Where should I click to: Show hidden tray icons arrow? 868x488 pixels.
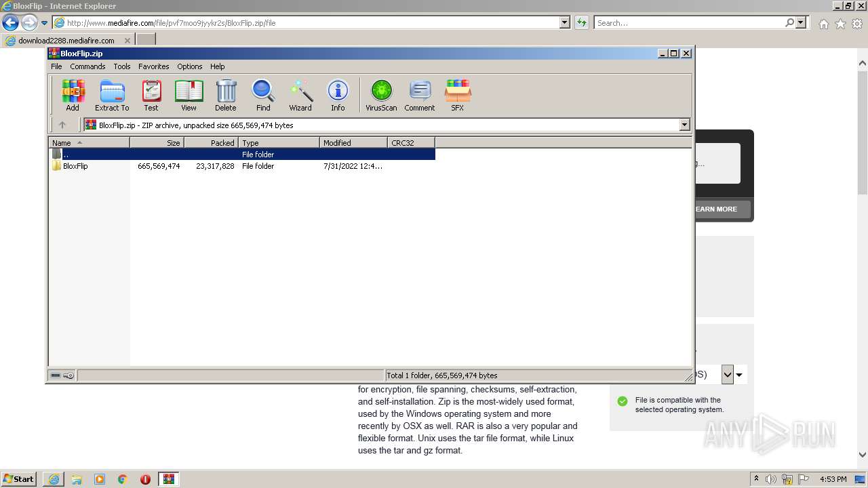[756, 479]
